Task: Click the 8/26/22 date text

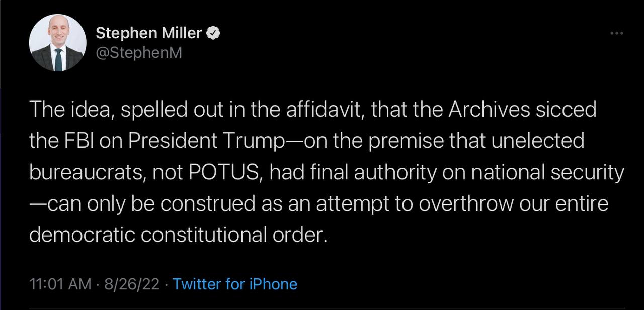Action: (132, 284)
